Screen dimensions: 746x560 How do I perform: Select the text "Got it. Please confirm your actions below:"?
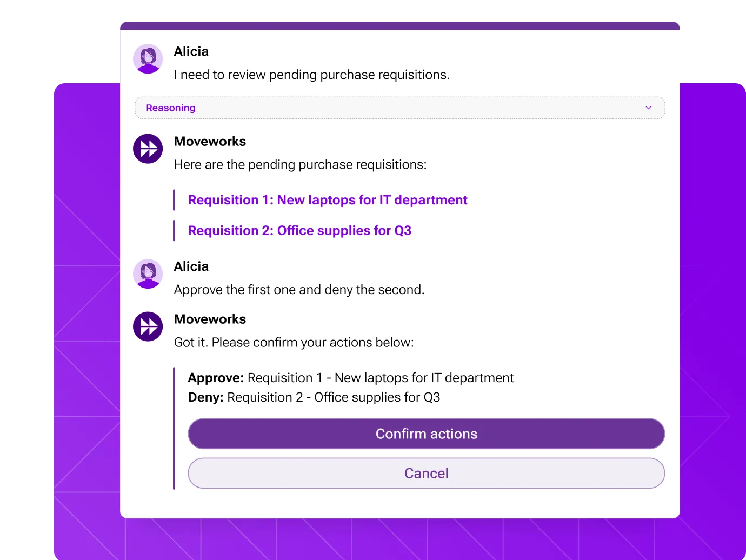[294, 342]
